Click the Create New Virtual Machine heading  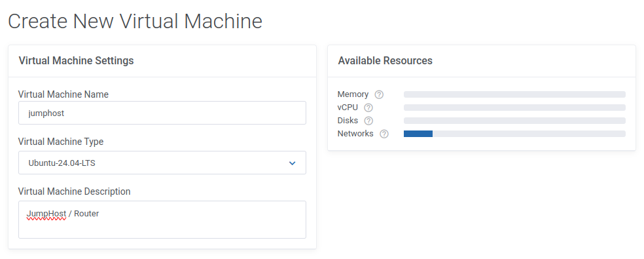tap(135, 20)
